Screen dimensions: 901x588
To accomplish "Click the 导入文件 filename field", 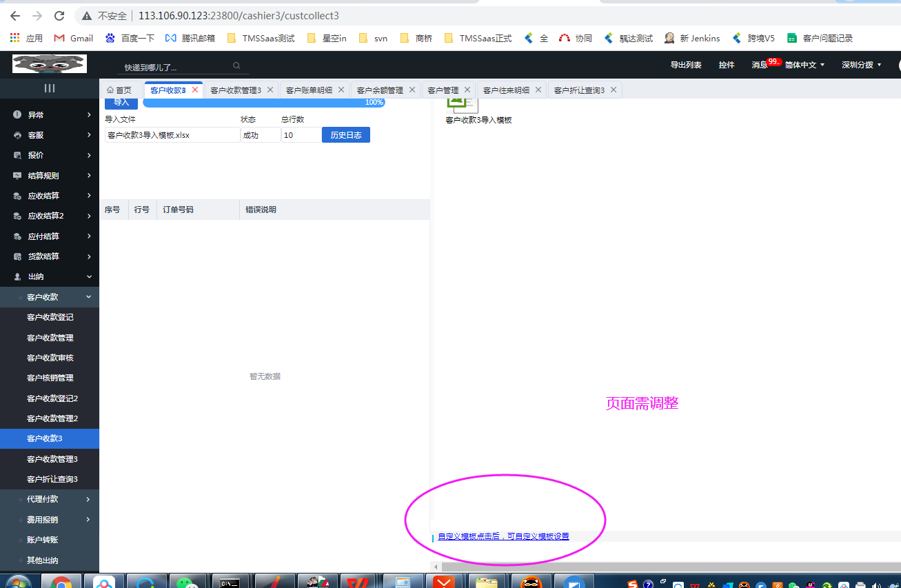I will point(172,135).
